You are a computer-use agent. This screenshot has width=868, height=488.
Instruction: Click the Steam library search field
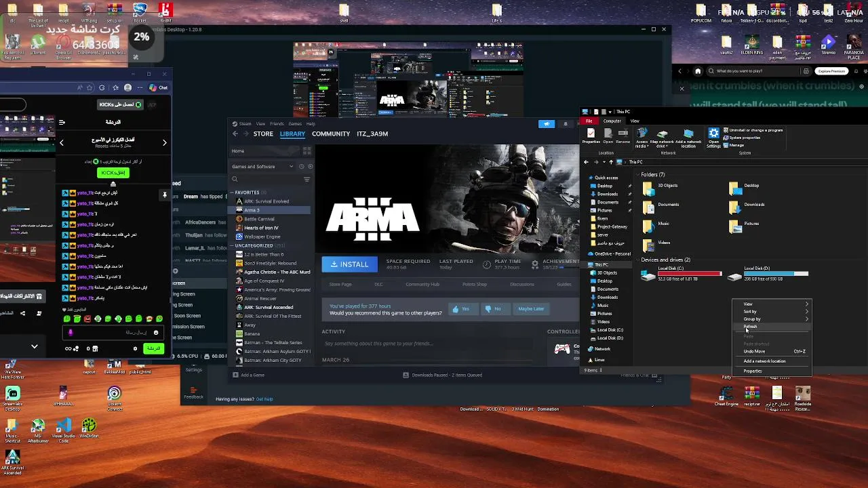(267, 179)
